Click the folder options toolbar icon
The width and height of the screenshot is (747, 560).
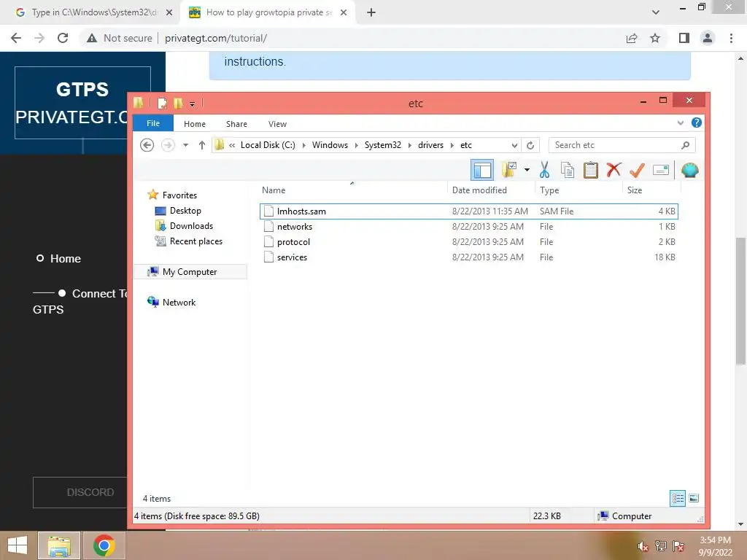point(508,169)
